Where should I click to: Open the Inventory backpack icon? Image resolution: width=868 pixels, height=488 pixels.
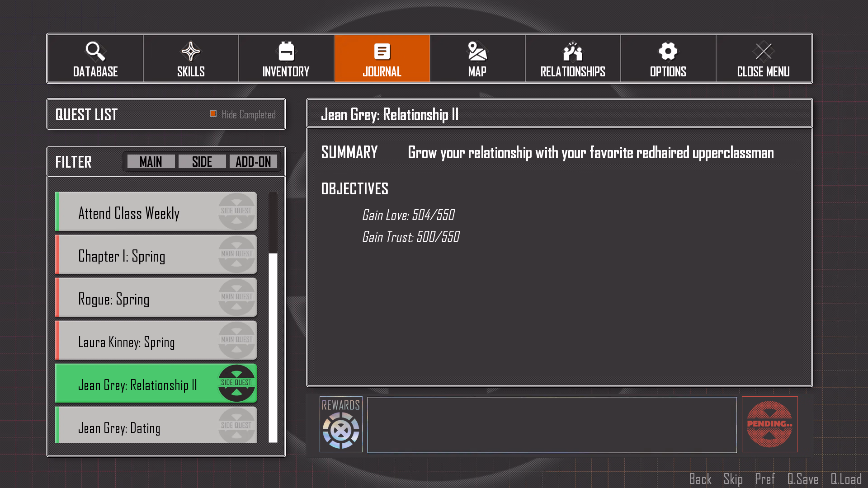coord(286,52)
